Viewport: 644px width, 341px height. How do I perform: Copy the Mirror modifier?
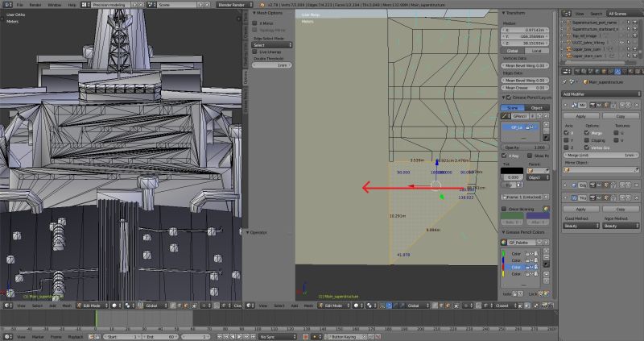(621, 116)
